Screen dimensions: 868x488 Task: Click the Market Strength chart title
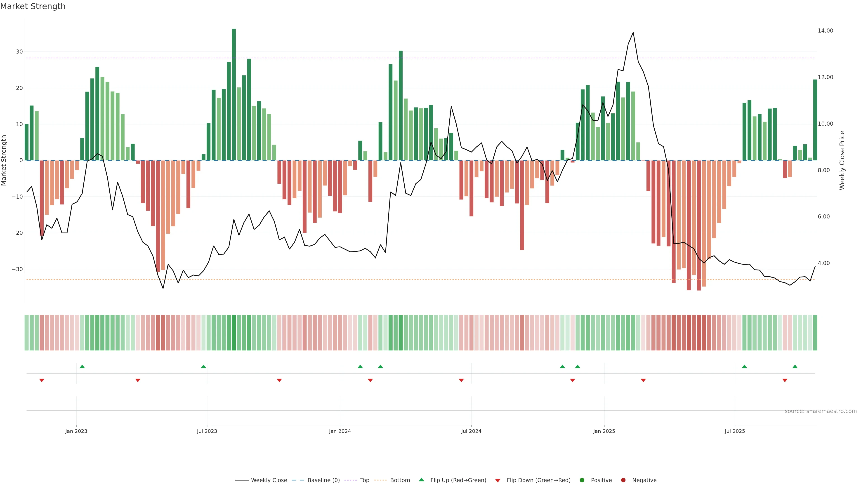coord(33,6)
